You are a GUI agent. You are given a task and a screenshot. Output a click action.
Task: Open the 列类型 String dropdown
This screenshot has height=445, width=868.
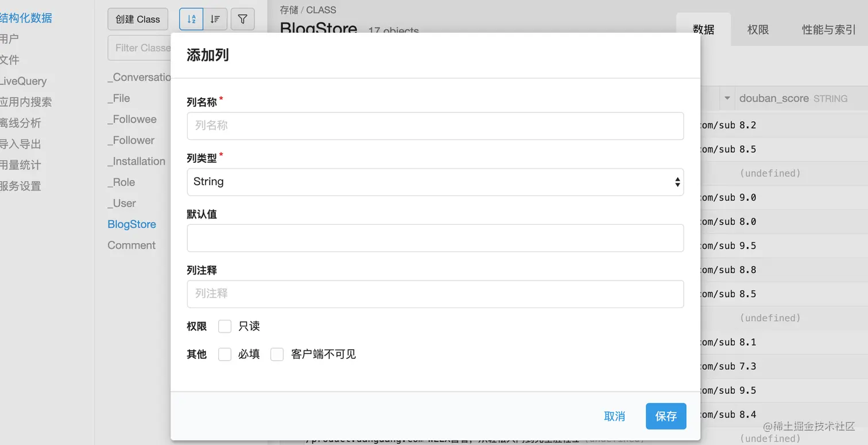(435, 182)
